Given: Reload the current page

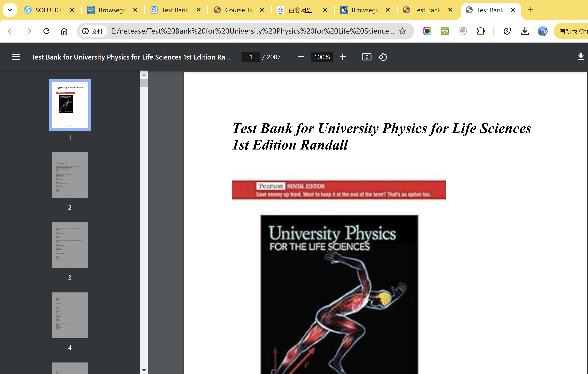Looking at the screenshot, I should 46,31.
